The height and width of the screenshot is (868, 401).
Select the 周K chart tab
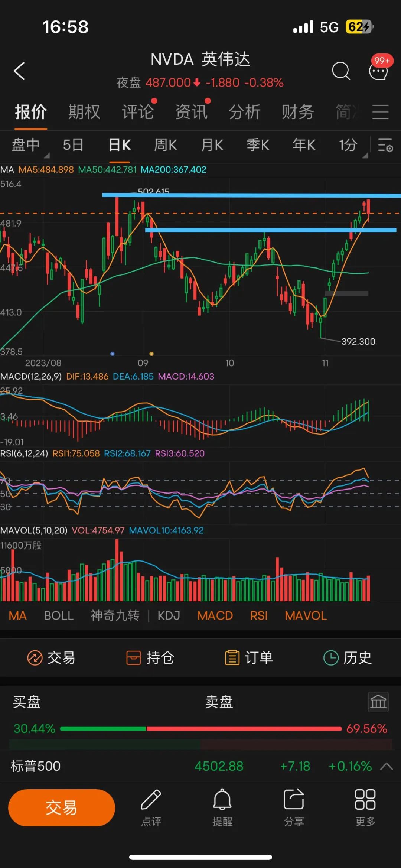[166, 145]
